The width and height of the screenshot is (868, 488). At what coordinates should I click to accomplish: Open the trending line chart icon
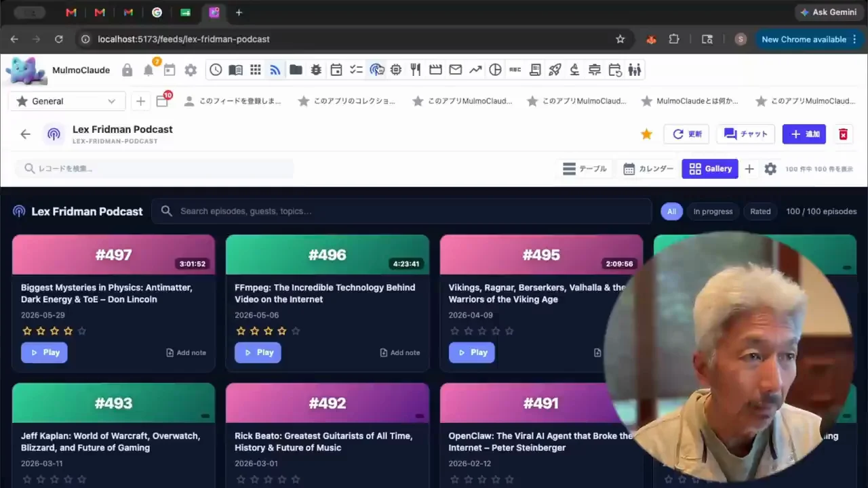click(475, 70)
